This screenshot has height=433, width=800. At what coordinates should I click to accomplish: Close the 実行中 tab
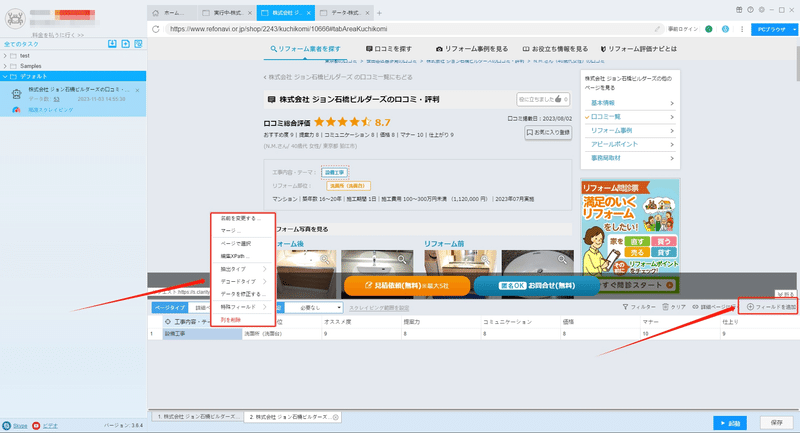pyautogui.click(x=249, y=13)
